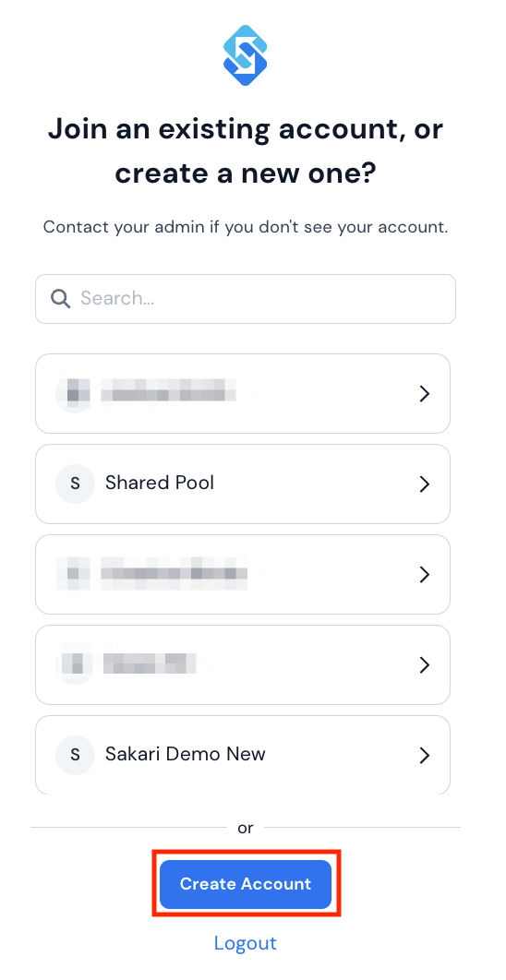Click blurred avatar in first account row
506x980 pixels.
pyautogui.click(x=75, y=394)
